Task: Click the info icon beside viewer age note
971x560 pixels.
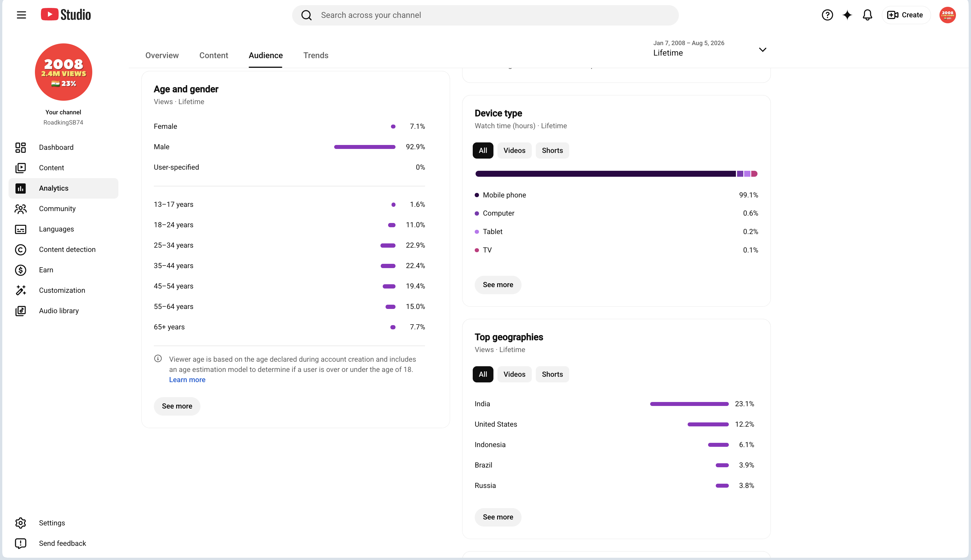Action: click(x=158, y=359)
